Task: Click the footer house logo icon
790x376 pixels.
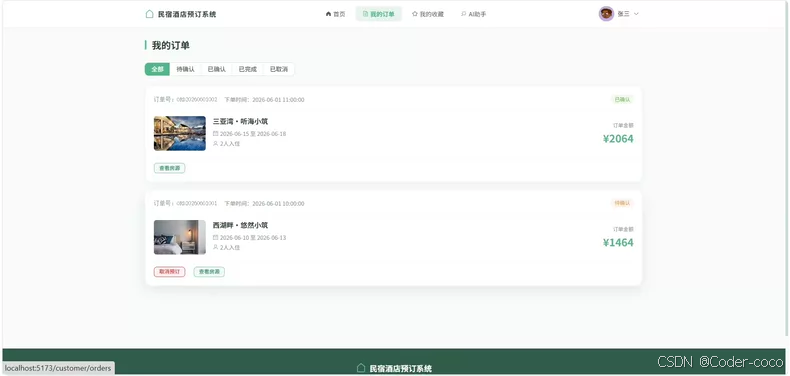Action: coord(361,368)
